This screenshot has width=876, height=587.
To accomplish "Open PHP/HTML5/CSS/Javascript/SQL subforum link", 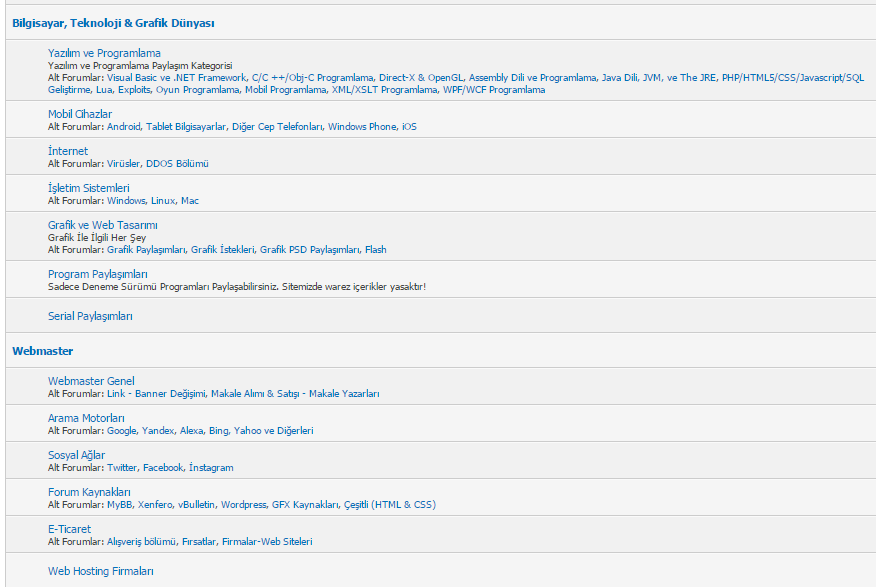I will click(793, 78).
